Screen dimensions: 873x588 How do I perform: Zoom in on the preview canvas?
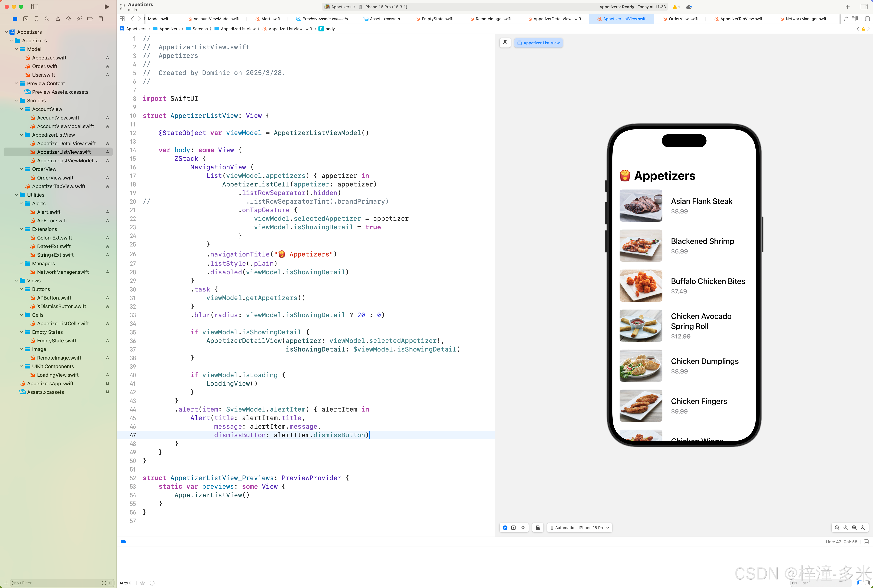863,528
